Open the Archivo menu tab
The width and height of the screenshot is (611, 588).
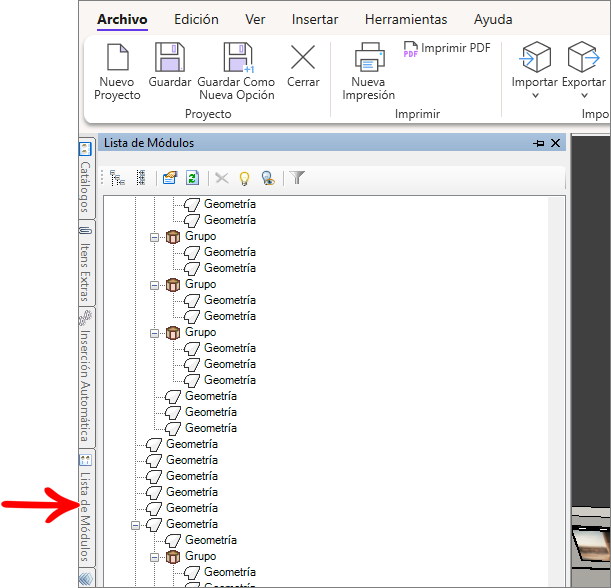point(122,19)
